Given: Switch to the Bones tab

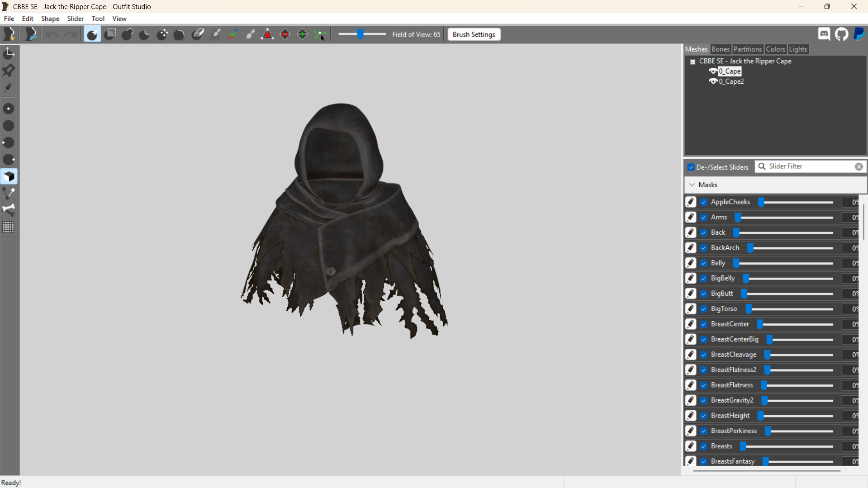Looking at the screenshot, I should pos(720,49).
